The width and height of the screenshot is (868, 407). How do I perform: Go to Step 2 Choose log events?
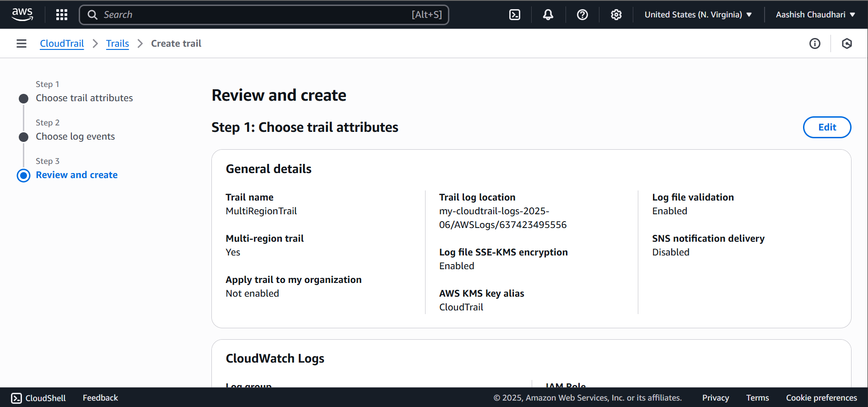click(x=75, y=136)
